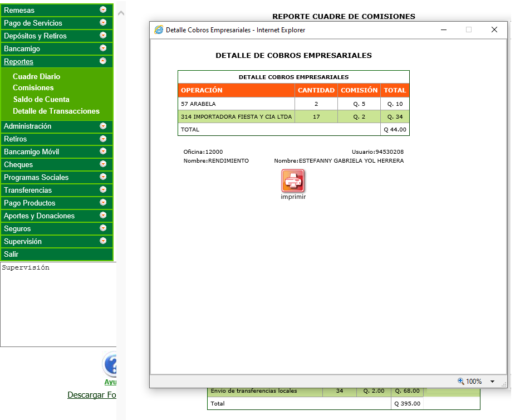Select the Comisiones submenu item
This screenshot has height=420, width=525.
pyautogui.click(x=33, y=87)
